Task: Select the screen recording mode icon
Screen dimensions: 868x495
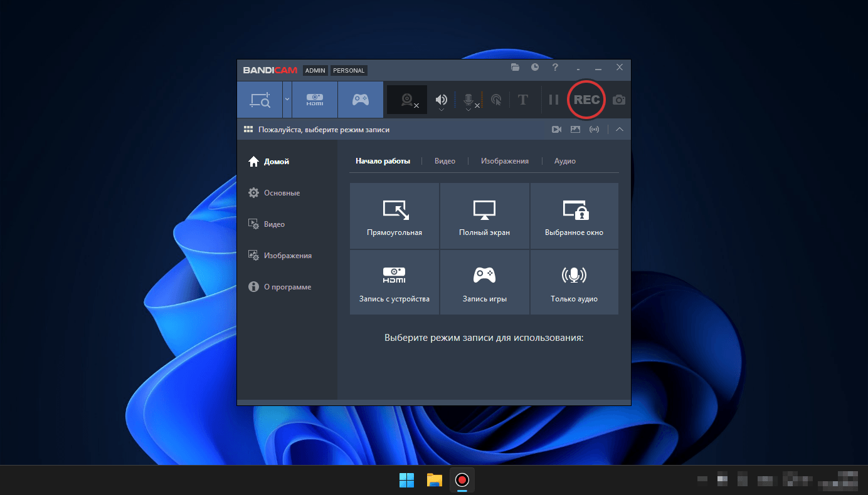Action: click(x=260, y=100)
